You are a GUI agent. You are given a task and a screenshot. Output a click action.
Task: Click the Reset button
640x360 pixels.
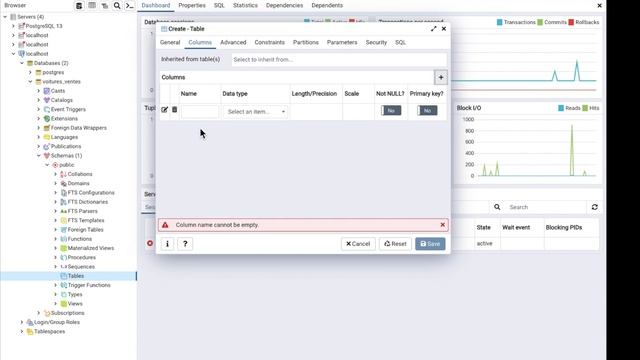(x=395, y=244)
